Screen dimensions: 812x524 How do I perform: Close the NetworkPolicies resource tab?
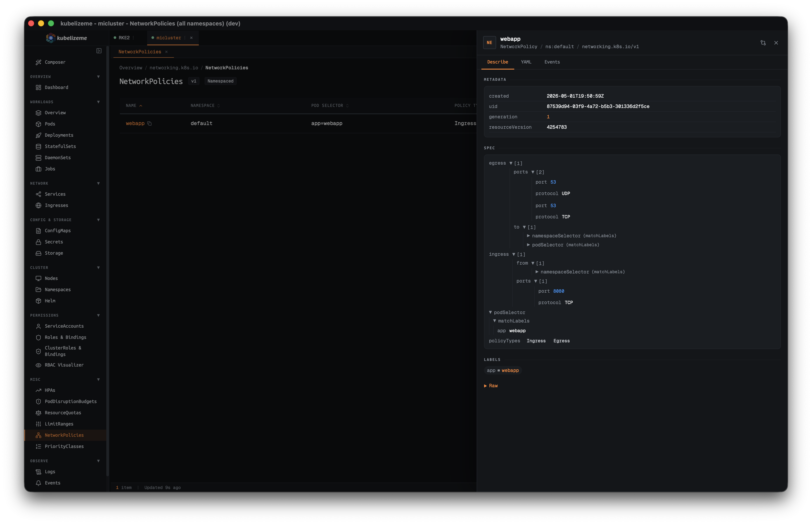coord(166,52)
